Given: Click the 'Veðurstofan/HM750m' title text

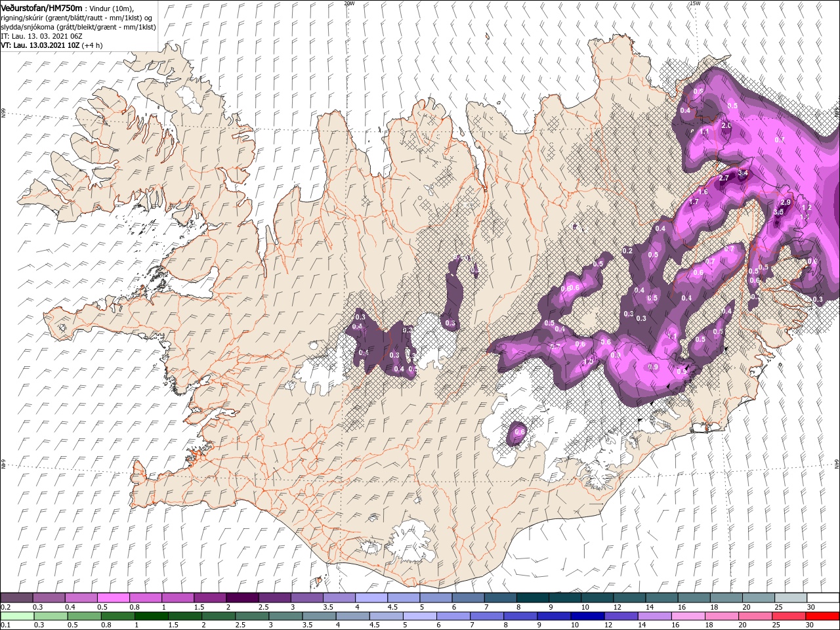Looking at the screenshot, I should pos(41,7).
